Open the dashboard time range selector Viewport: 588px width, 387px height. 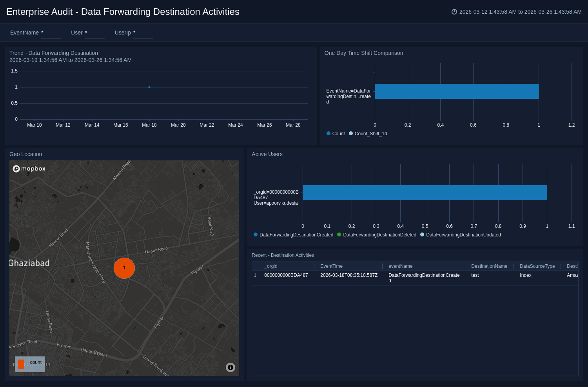(520, 12)
